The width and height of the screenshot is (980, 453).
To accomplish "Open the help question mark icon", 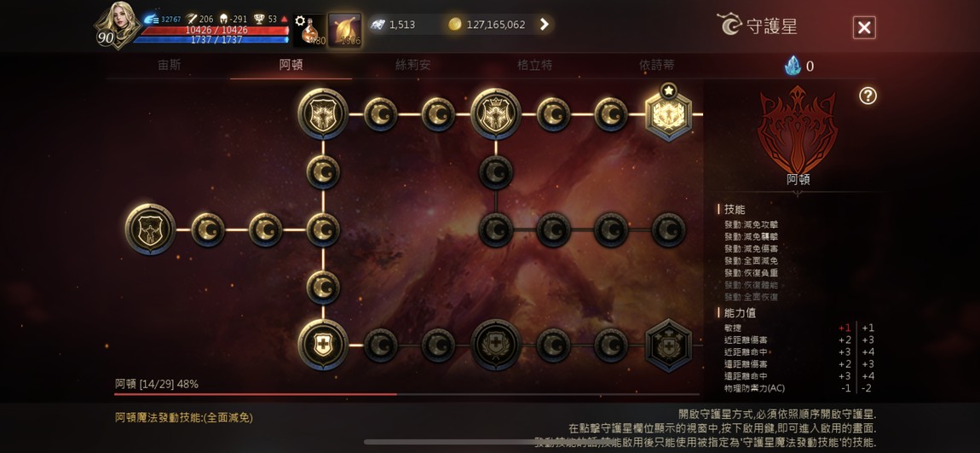I will 868,96.
